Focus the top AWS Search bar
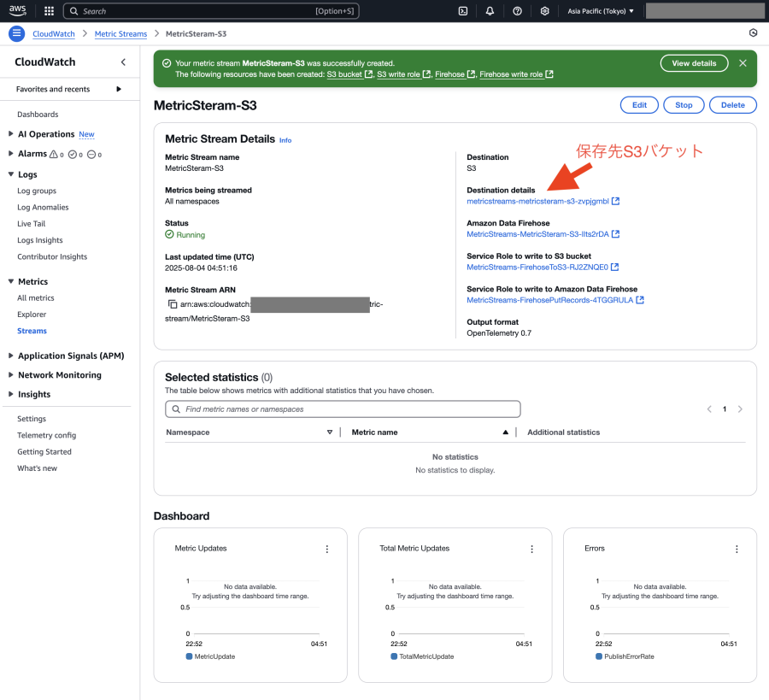 [x=211, y=11]
